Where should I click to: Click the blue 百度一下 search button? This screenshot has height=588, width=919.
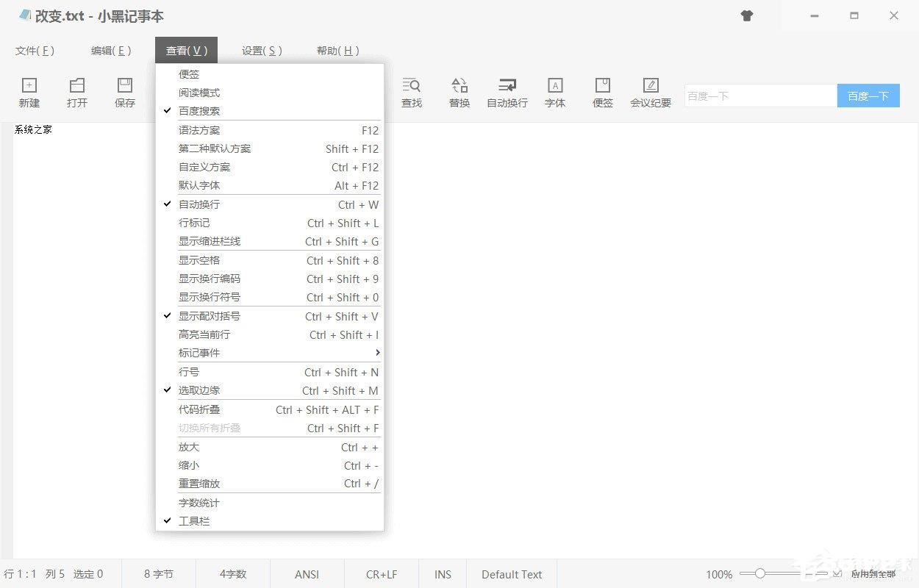point(868,96)
